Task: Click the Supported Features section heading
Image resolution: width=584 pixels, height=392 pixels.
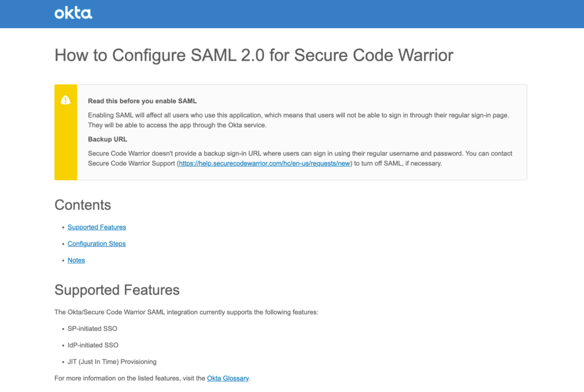Action: pos(117,290)
